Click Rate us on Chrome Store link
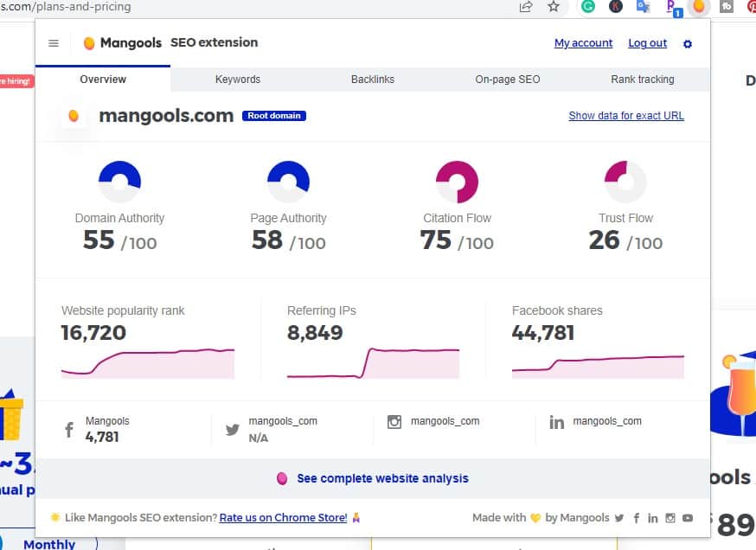 point(284,518)
